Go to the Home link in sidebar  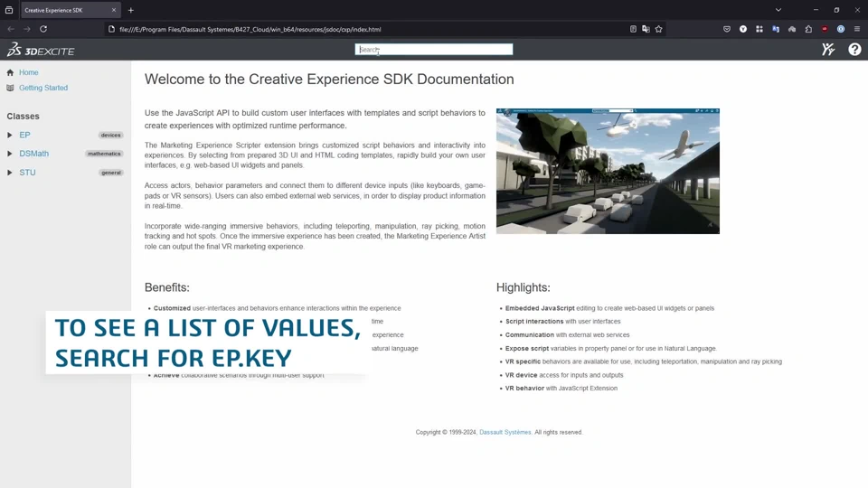(29, 72)
